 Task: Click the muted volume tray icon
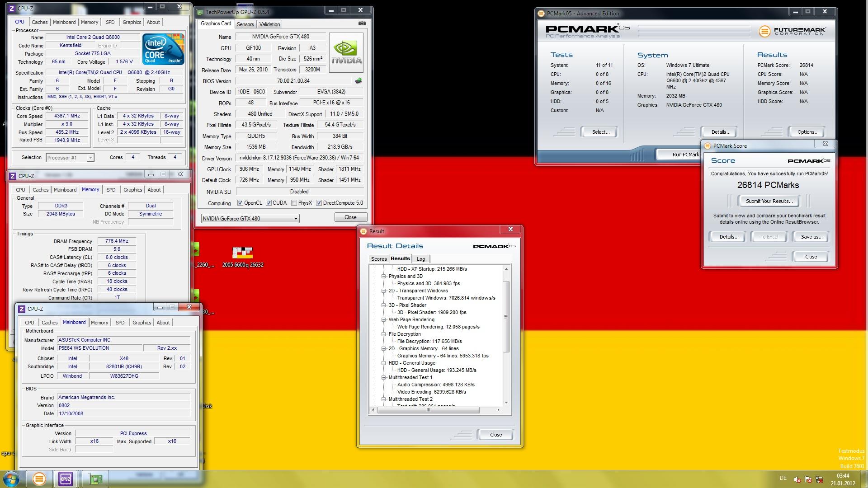(797, 479)
